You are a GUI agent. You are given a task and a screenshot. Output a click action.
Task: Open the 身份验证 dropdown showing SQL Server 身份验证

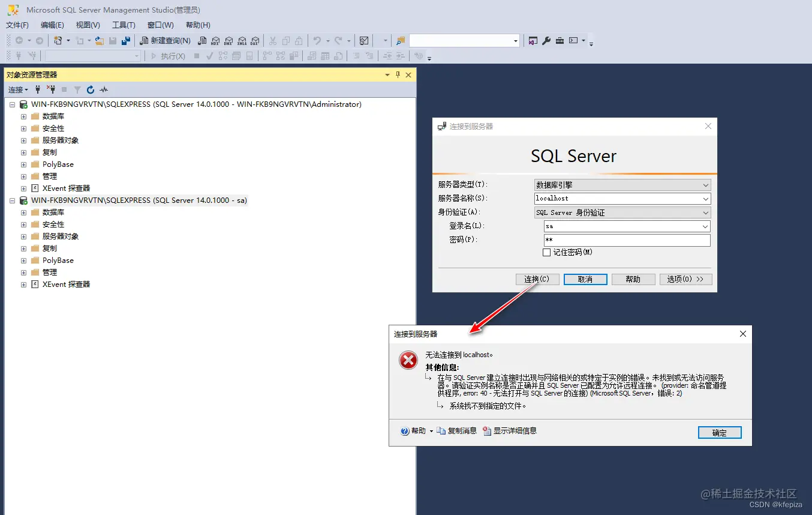pyautogui.click(x=622, y=212)
